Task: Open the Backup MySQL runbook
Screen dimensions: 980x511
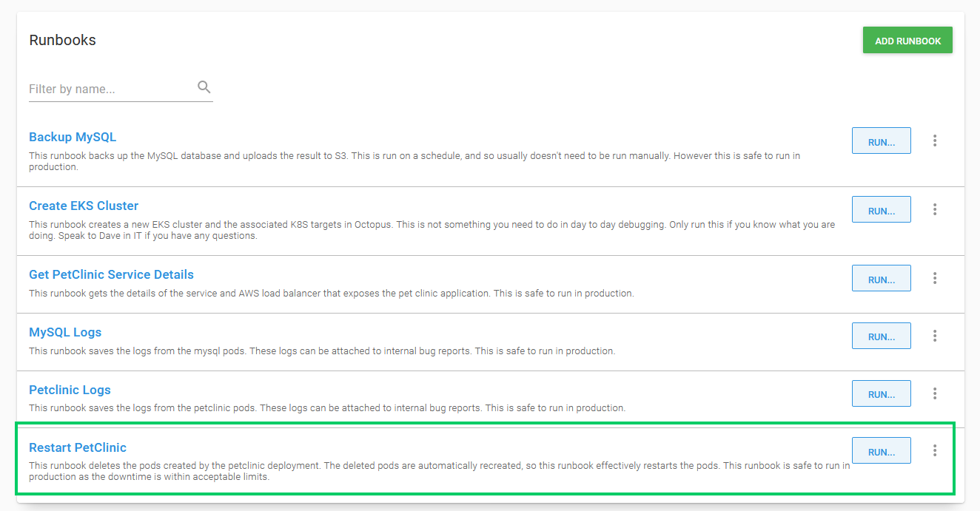Action: pyautogui.click(x=72, y=137)
